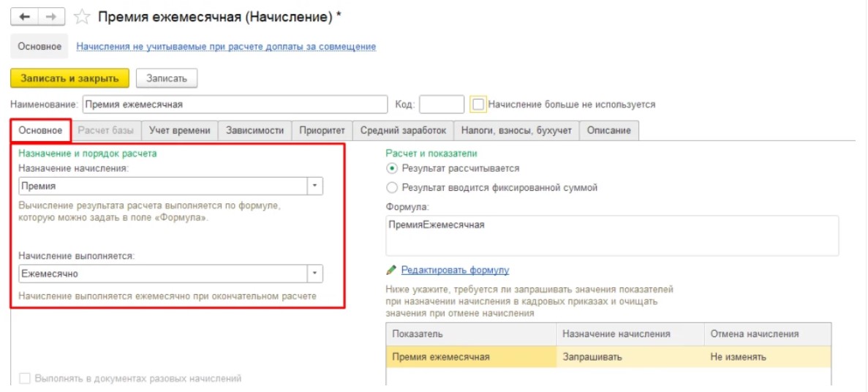868x392 pixels.
Task: Click the pencil icon beside Редактировать формулу
Action: pos(391,270)
